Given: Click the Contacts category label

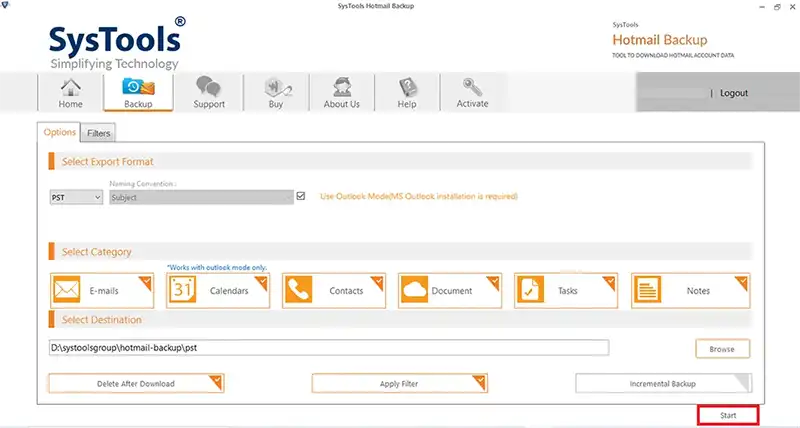Looking at the screenshot, I should [346, 291].
